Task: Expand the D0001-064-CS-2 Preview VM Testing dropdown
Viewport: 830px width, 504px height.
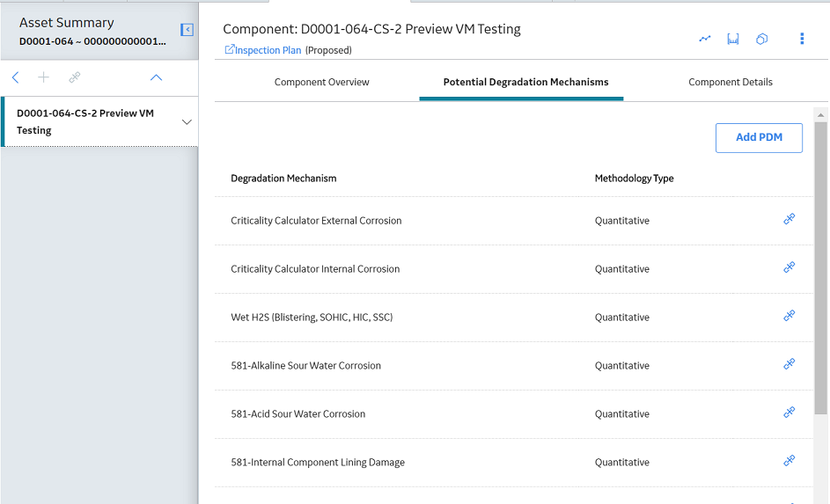Action: click(x=187, y=122)
